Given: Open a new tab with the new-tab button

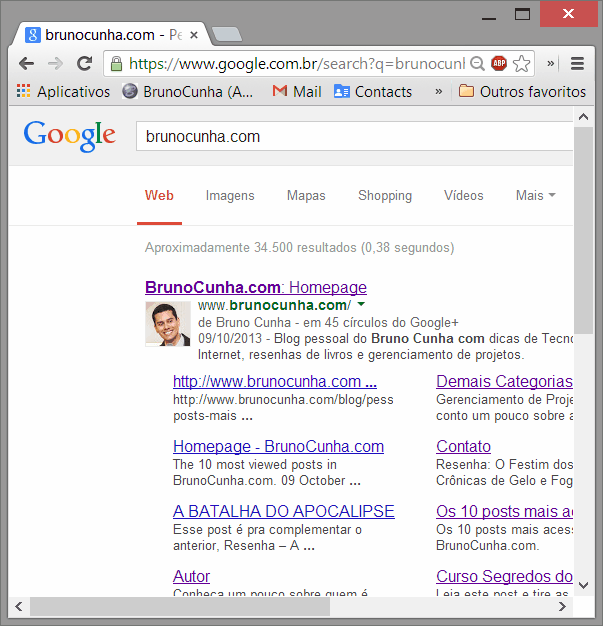Looking at the screenshot, I should (x=226, y=34).
